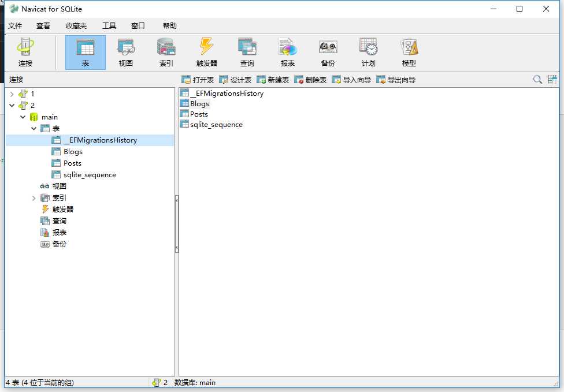
Task: Click 导出向导 (Export Wizard) button
Action: (x=396, y=80)
